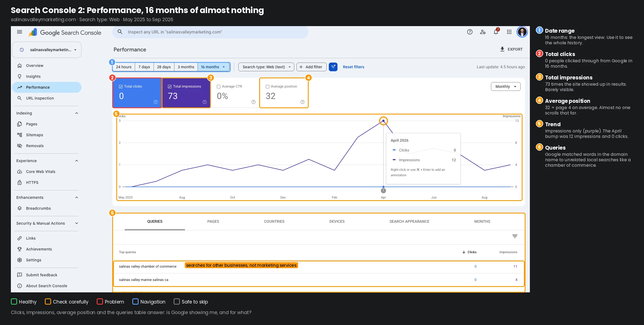Click the search magnifier icon in URL bar

tap(120, 32)
